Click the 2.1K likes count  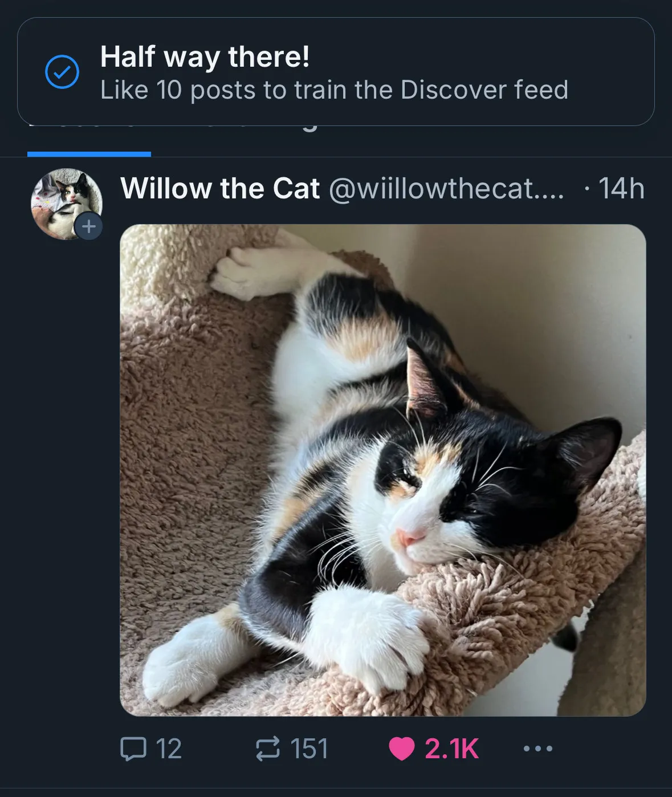[x=451, y=749]
